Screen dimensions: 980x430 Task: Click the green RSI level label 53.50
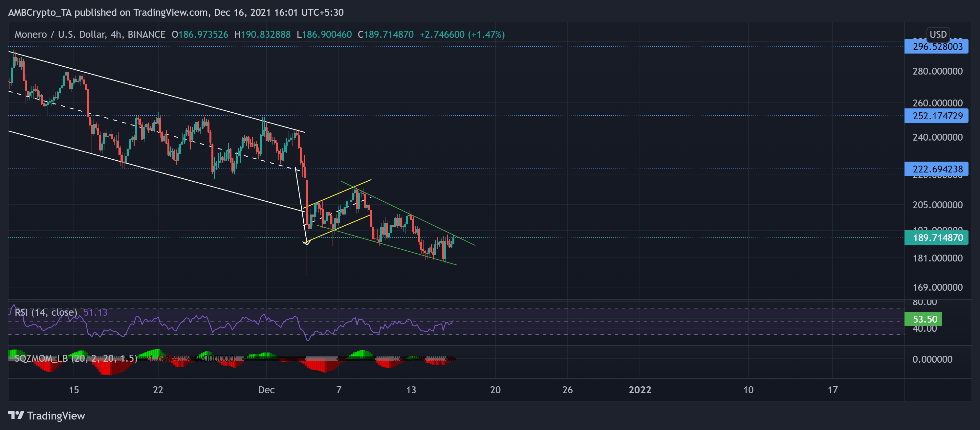pos(923,319)
